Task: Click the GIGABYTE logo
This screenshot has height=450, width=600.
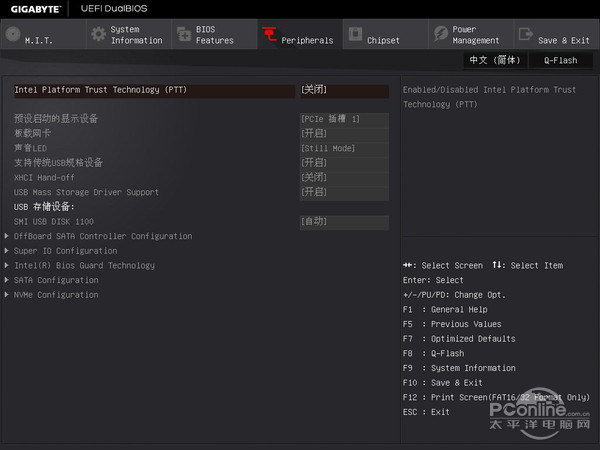Action: tap(36, 9)
